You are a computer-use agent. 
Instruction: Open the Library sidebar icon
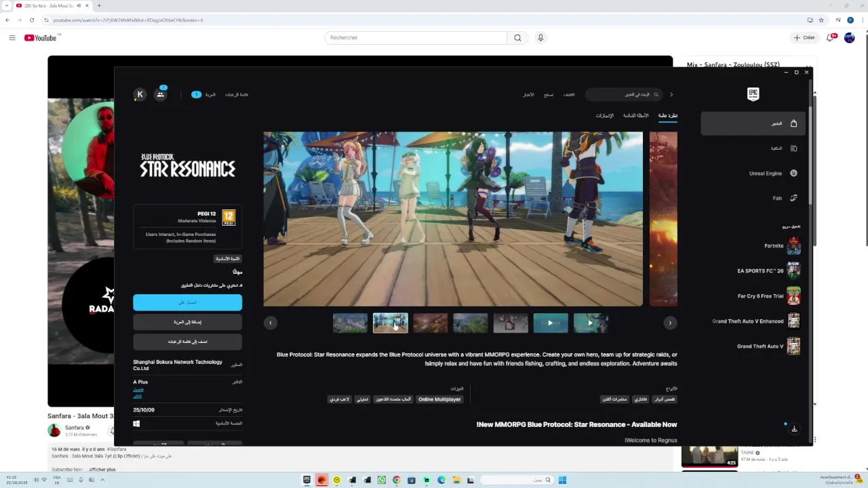coord(793,148)
